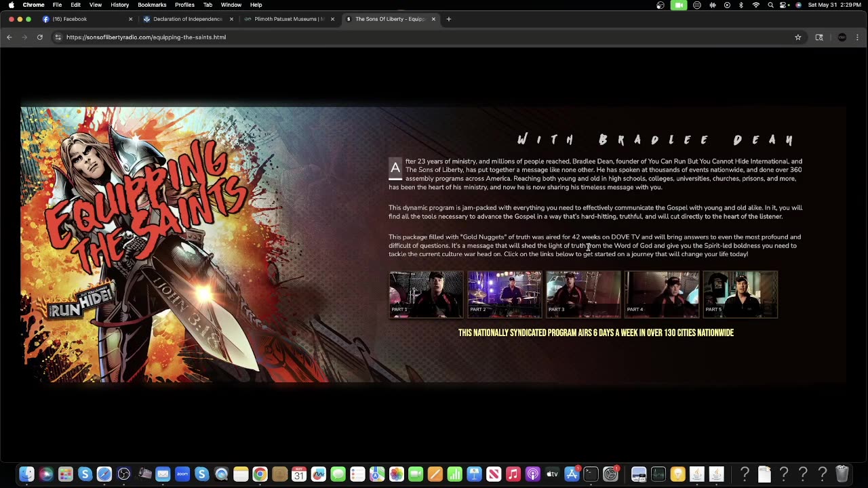Open Podcasts from the Dock

tap(533, 474)
